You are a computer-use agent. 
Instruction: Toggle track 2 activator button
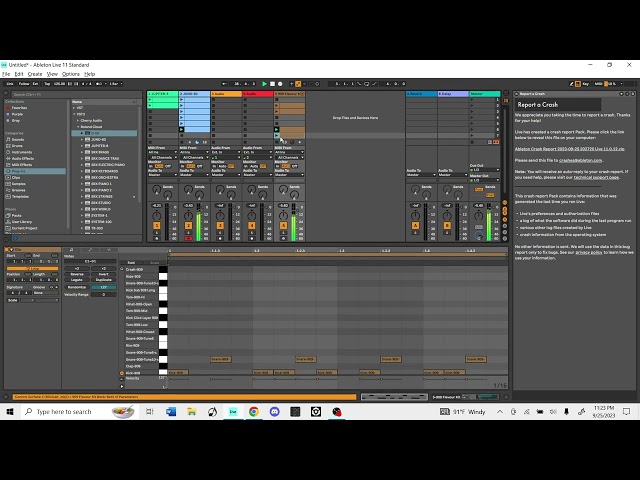(188, 226)
